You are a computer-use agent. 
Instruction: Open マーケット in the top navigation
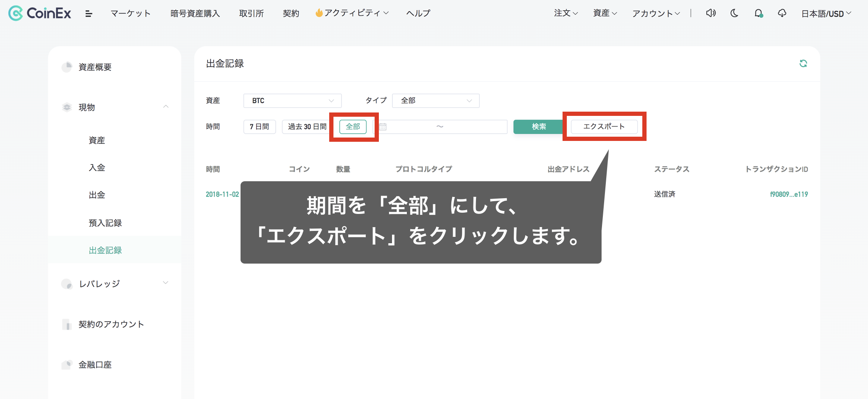point(131,13)
